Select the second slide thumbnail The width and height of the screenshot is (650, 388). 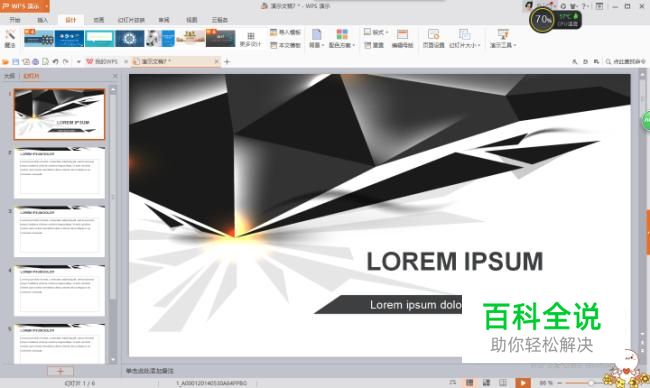60,172
